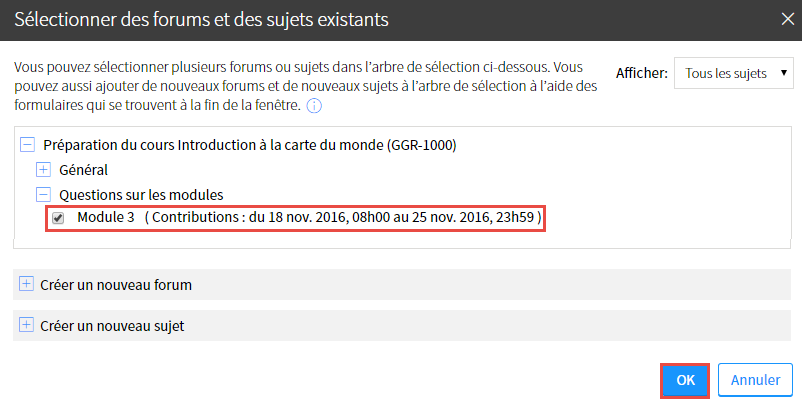Click the dialog title Sélectionner des forums

point(201,19)
